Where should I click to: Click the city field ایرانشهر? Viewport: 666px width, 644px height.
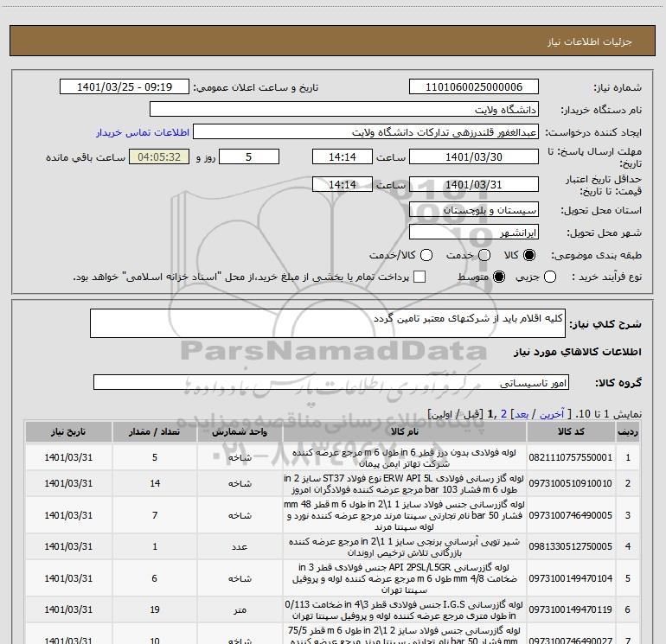[x=474, y=233]
